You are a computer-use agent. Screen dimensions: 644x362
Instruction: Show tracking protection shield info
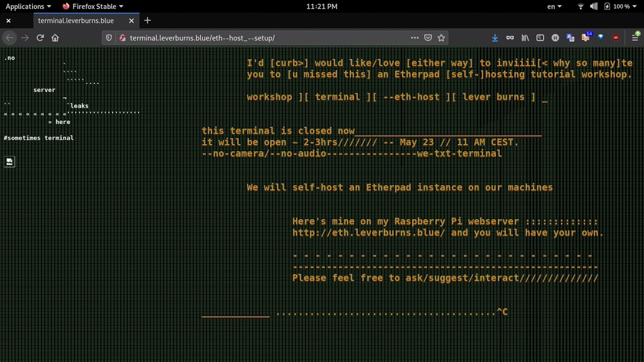(109, 38)
